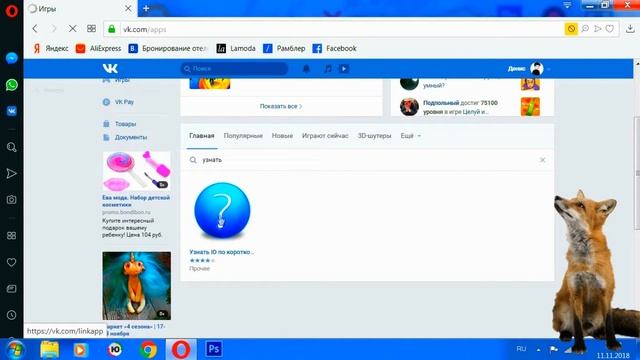Close the Игры tab
640x360 pixels.
pyautogui.click(x=128, y=9)
